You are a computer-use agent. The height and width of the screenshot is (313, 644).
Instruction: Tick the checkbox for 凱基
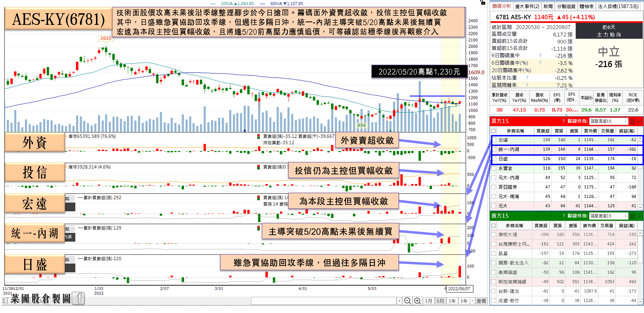494,253
